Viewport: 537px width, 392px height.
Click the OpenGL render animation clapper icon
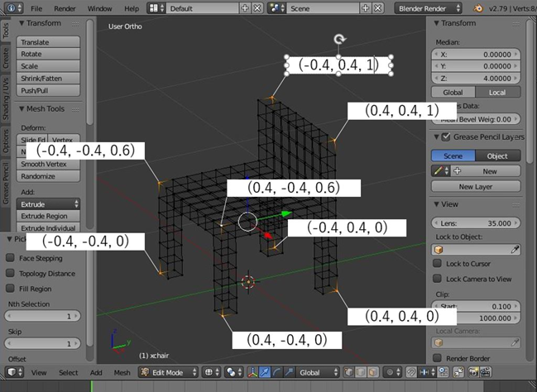(486, 372)
